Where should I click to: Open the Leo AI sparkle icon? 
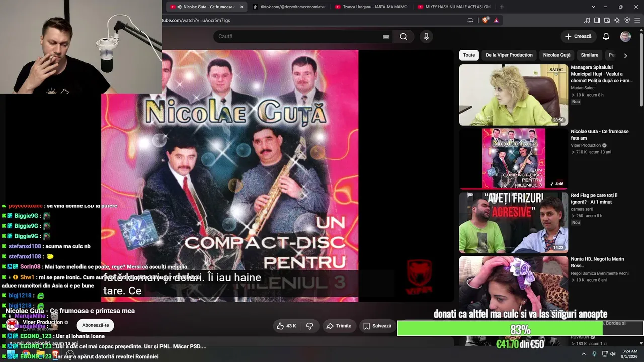617,20
